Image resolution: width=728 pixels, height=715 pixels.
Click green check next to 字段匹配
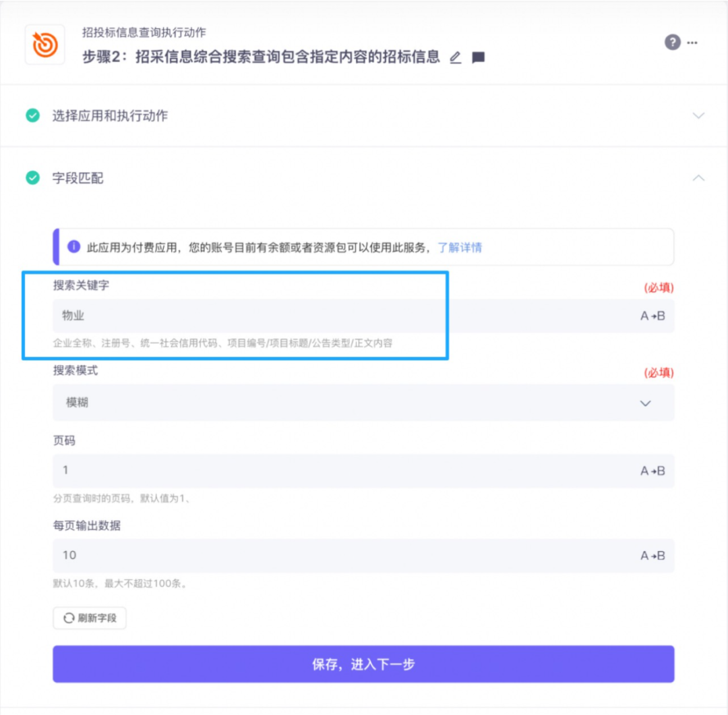(32, 177)
